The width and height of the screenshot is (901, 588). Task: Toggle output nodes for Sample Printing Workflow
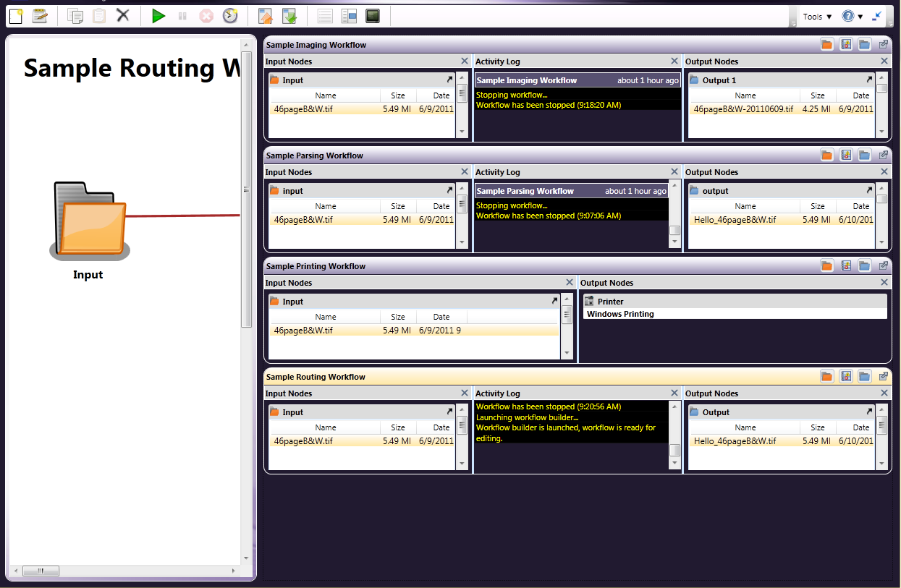[864, 266]
